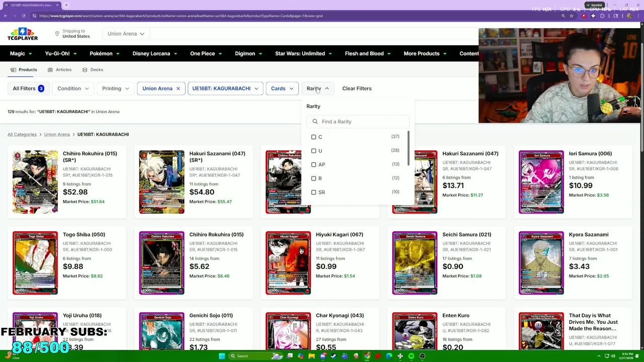Open Microsoft Edge from the taskbar
644x362 pixels.
pyautogui.click(x=389, y=356)
